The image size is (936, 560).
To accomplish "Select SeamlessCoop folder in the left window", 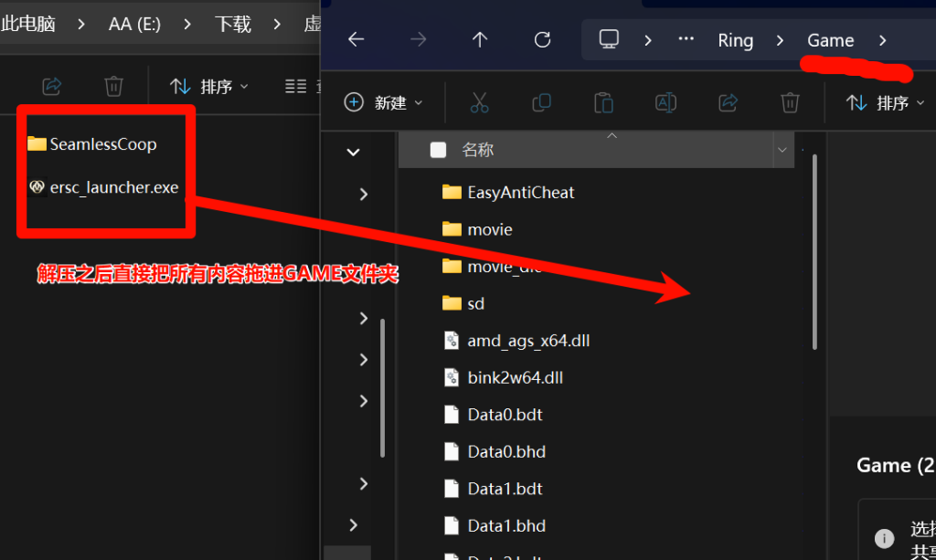I will click(92, 143).
